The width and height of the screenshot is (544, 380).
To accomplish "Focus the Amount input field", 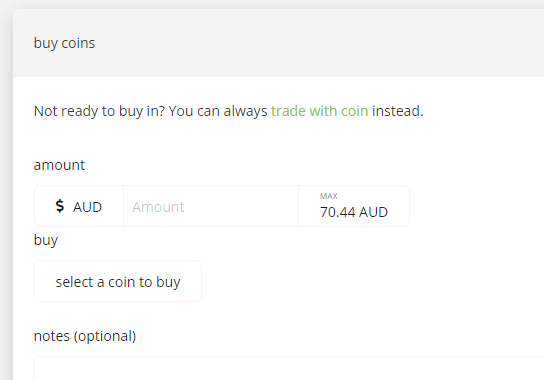I will tap(211, 206).
